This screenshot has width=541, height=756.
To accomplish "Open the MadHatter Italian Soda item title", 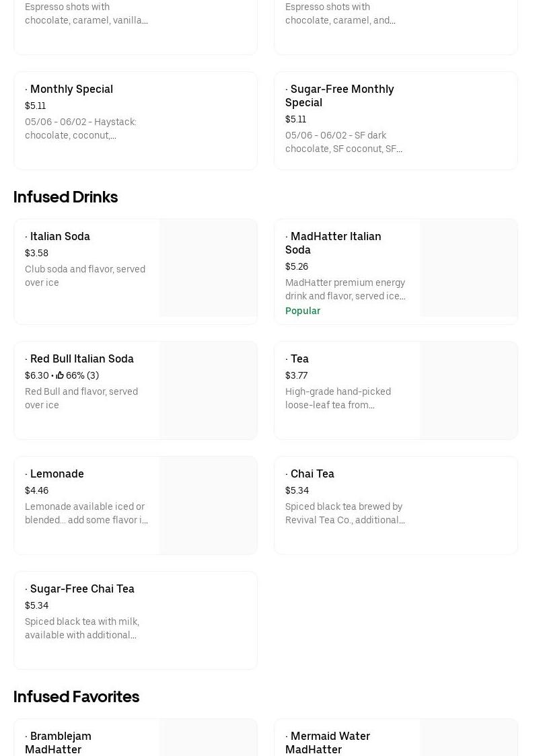I will (333, 243).
